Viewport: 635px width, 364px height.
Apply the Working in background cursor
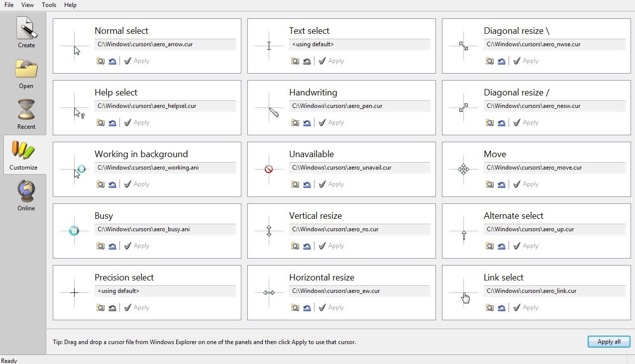pyautogui.click(x=137, y=184)
